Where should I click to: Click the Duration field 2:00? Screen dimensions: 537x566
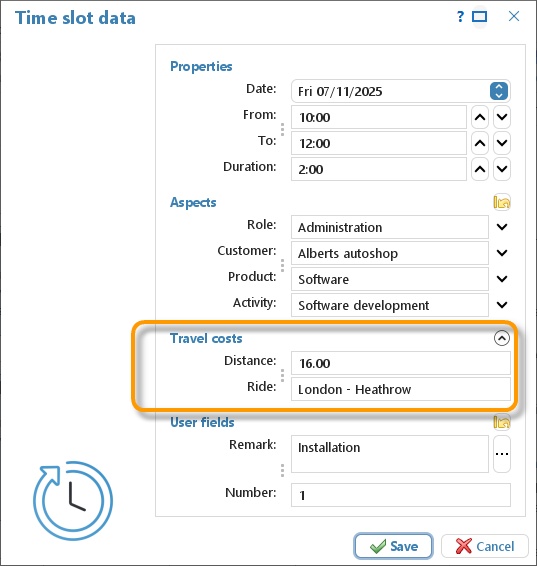pyautogui.click(x=379, y=169)
